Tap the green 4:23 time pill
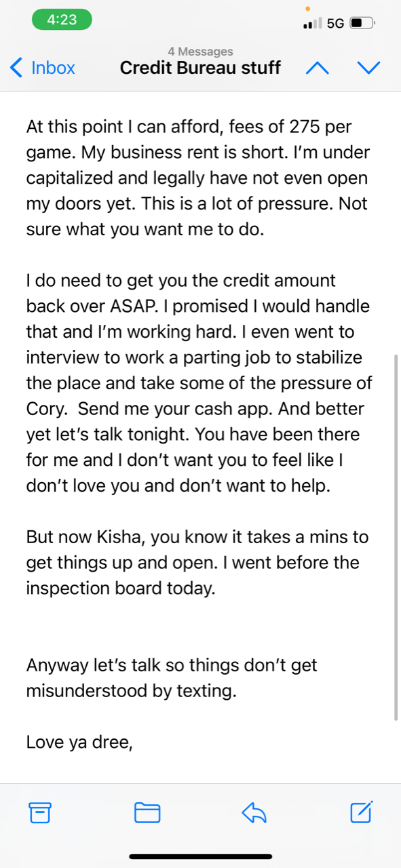Viewport: 401px width, 868px height. click(62, 20)
